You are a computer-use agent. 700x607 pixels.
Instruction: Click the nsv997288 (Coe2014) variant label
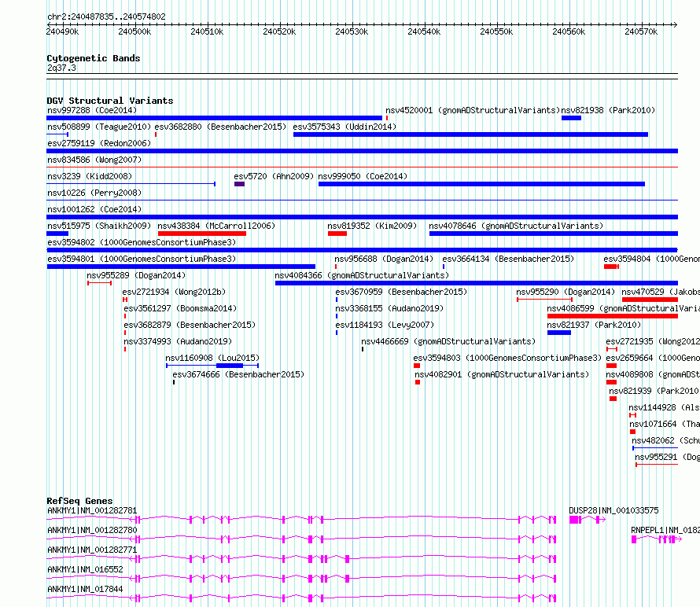pyautogui.click(x=92, y=110)
